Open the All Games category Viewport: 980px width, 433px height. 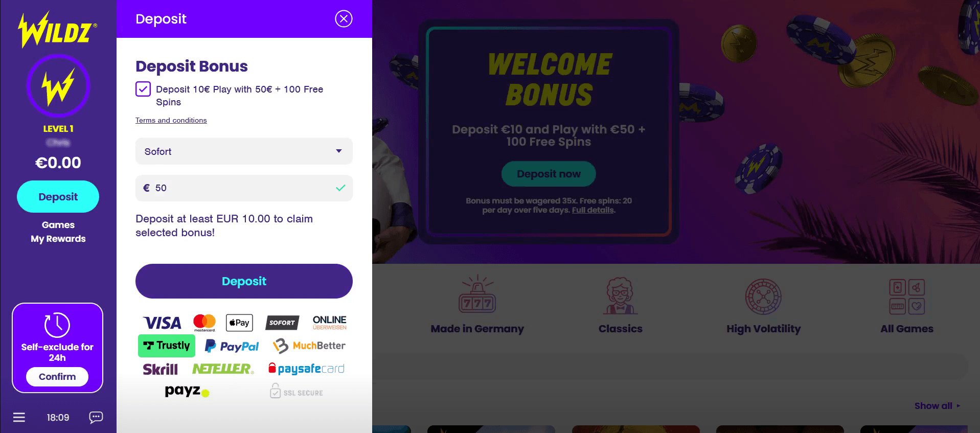[907, 305]
